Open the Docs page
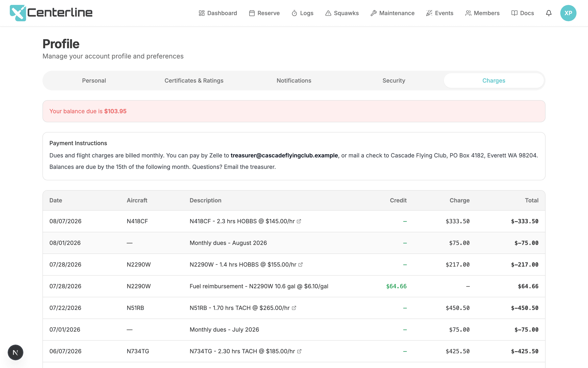This screenshot has width=588, height=368. tap(523, 13)
